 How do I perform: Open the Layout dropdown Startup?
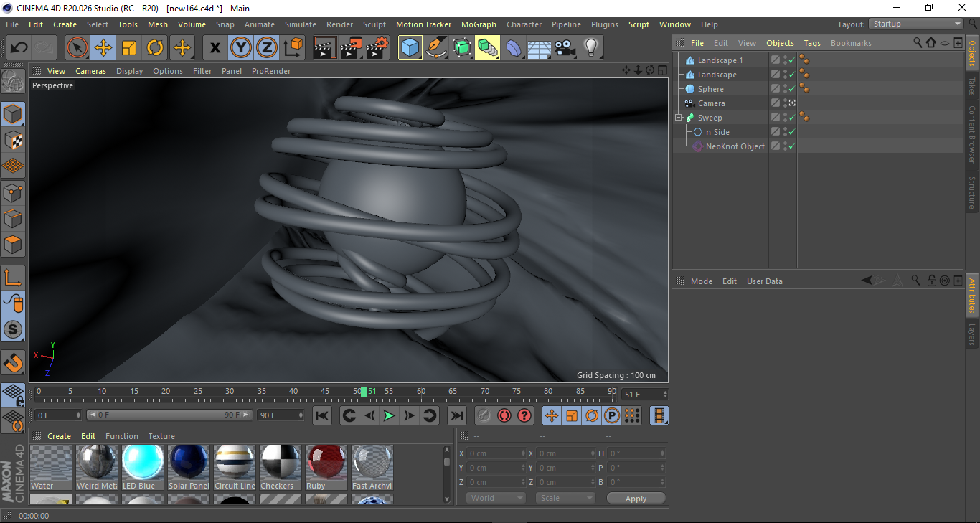(917, 24)
